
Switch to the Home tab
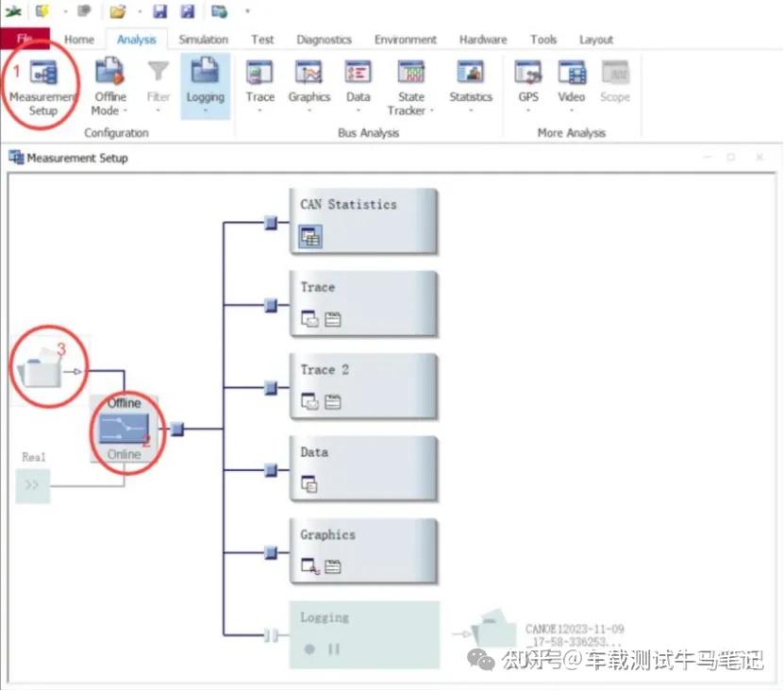pos(79,39)
